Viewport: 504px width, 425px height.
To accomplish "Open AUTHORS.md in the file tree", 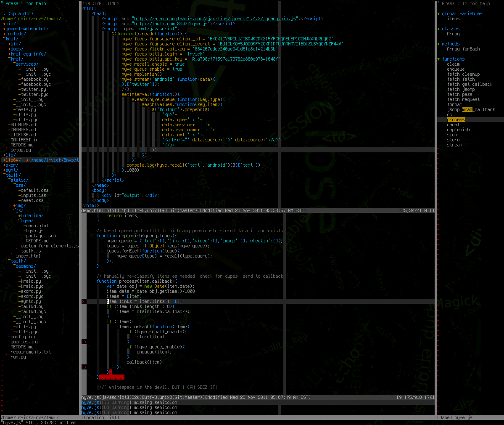I will [23, 125].
